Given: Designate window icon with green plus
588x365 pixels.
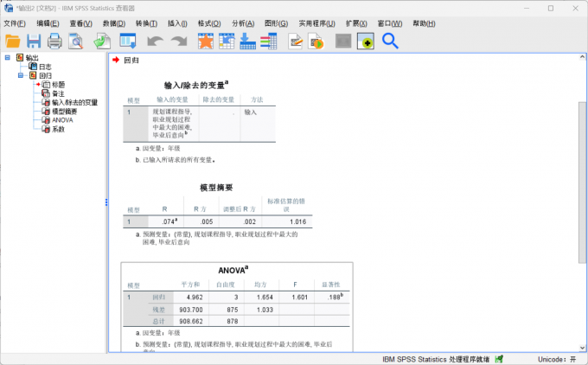Looking at the screenshot, I should [x=365, y=41].
